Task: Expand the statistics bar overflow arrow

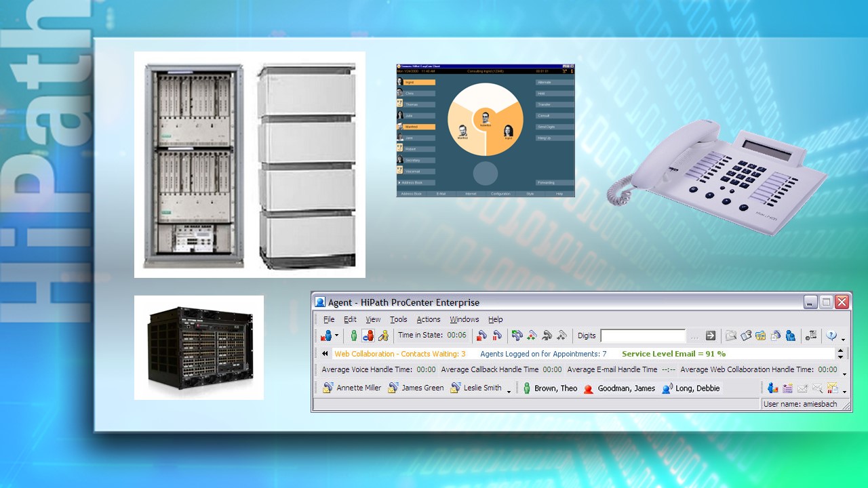Action: (844, 373)
